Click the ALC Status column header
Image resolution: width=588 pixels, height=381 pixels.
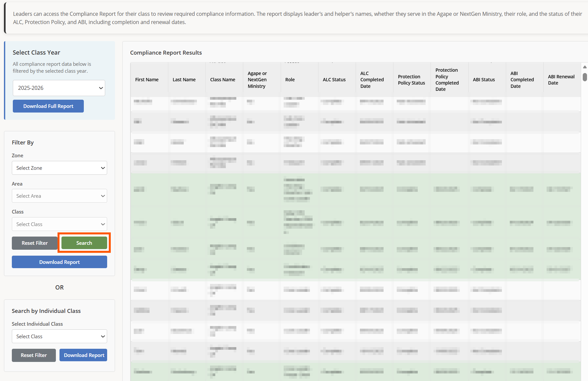click(x=334, y=80)
